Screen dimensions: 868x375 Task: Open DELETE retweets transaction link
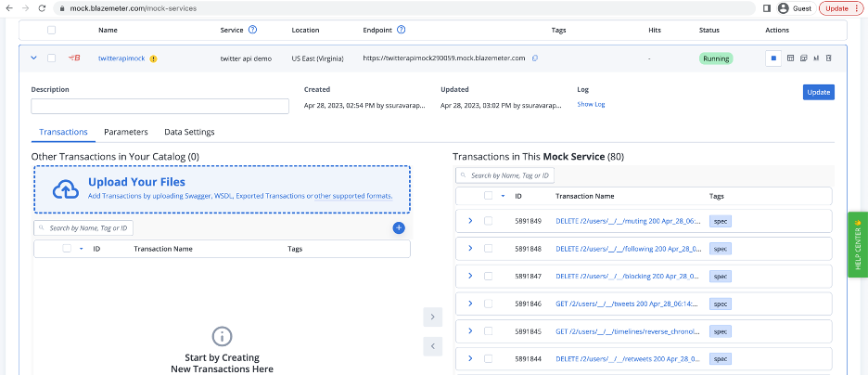627,358
